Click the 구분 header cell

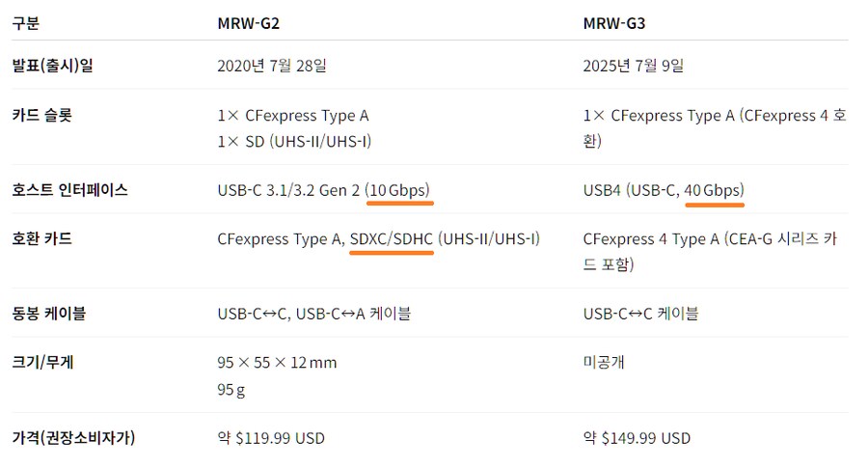(26, 23)
